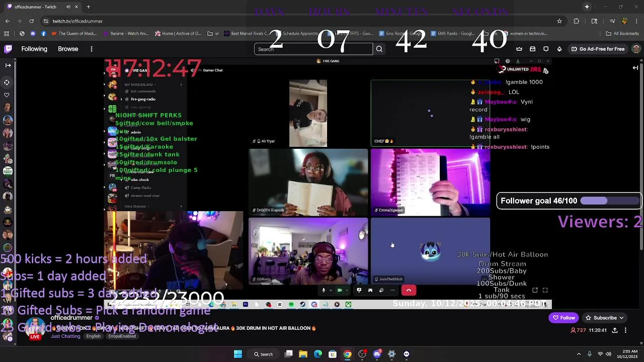Open 'Best Marvel Rivals C...' bookmark

[247, 34]
